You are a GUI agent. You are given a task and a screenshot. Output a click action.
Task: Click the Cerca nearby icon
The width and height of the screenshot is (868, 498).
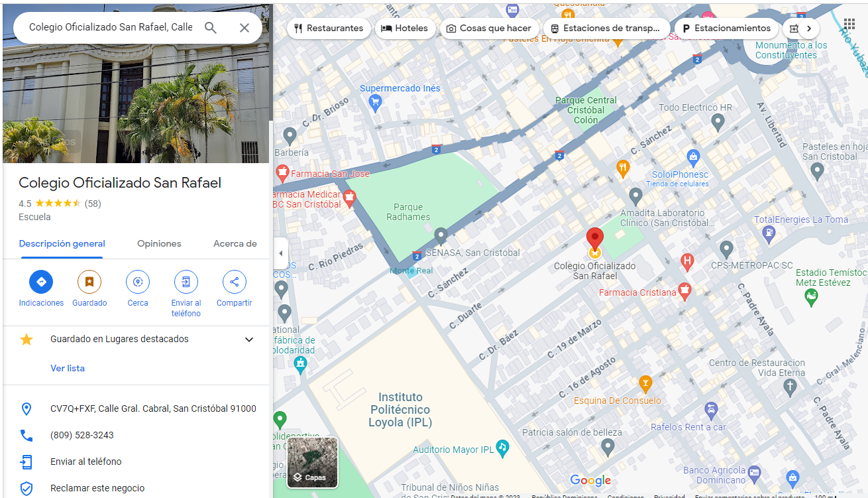pyautogui.click(x=138, y=282)
